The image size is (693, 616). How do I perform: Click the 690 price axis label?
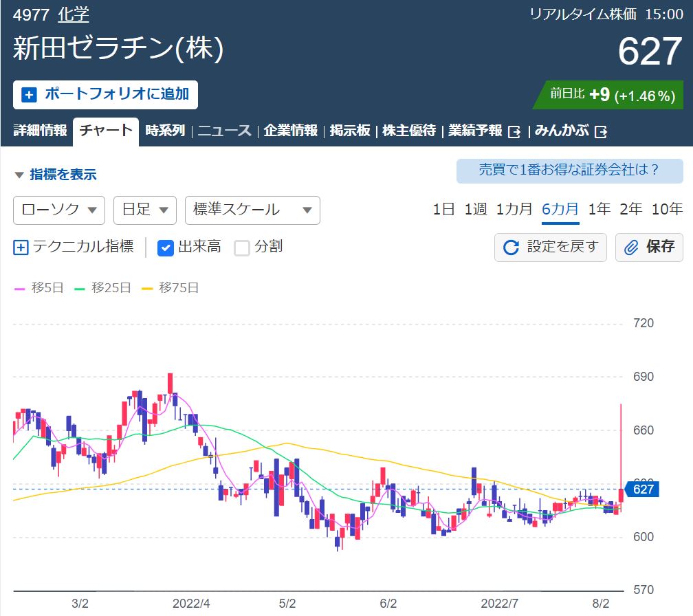click(643, 377)
